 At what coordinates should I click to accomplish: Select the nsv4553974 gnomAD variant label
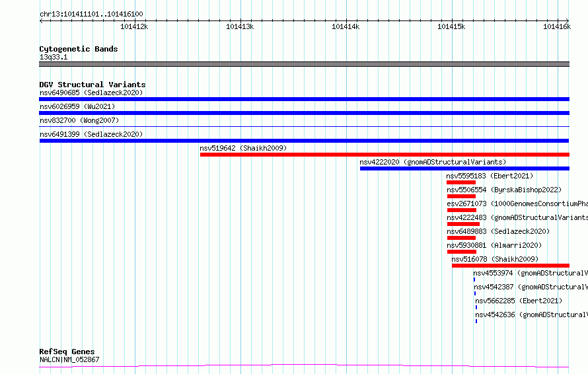pyautogui.click(x=531, y=273)
